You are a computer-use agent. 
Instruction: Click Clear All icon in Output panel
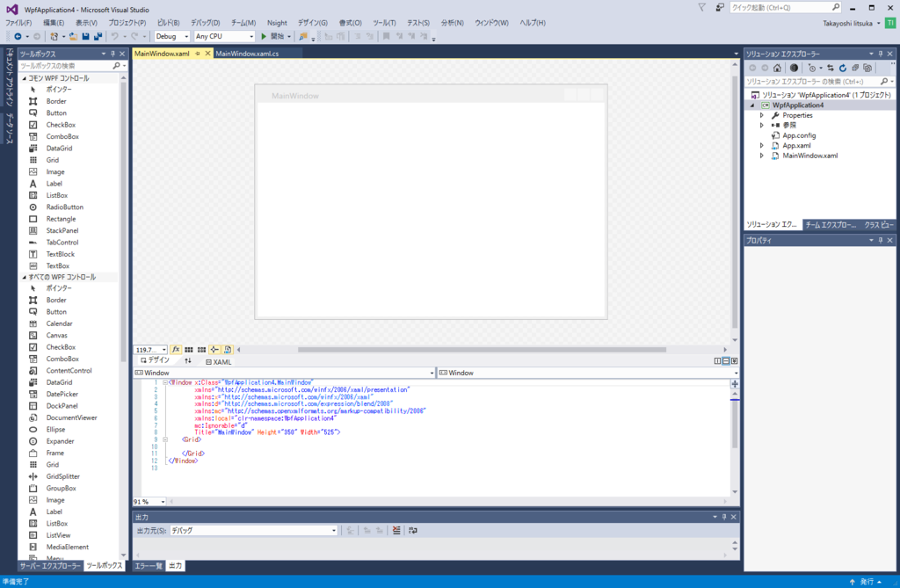[396, 531]
